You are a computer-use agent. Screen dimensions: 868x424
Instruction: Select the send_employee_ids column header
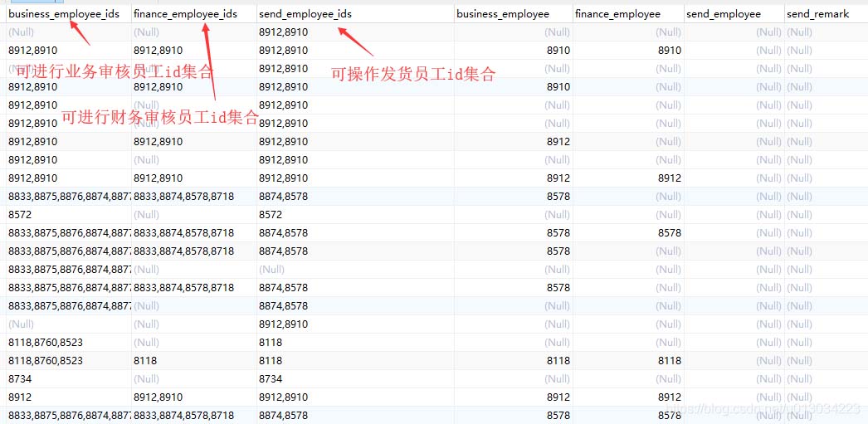(355, 14)
